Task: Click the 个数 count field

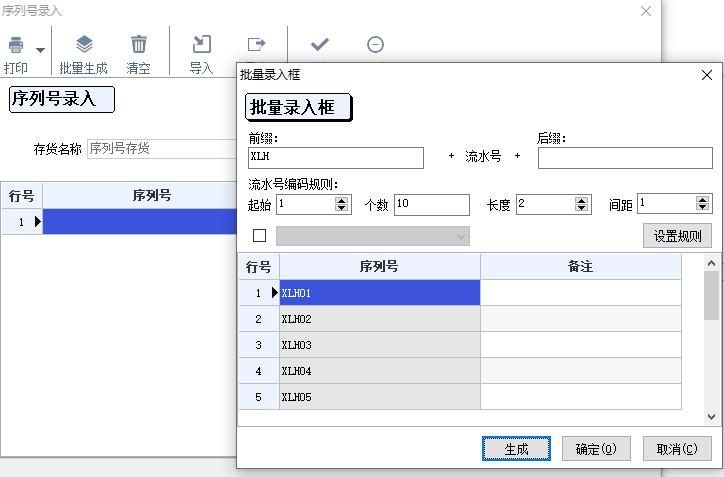Action: (432, 205)
